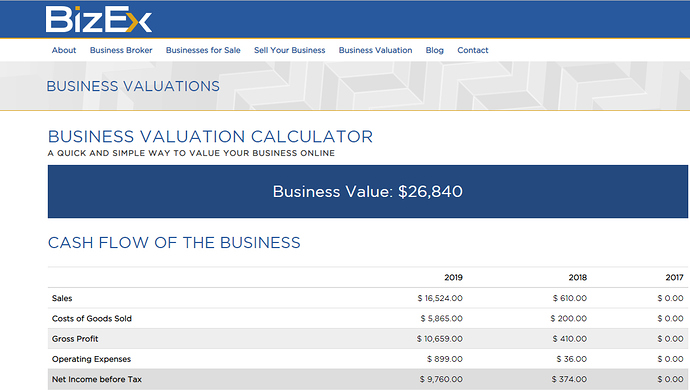Image resolution: width=690 pixels, height=390 pixels.
Task: Click the Business Valuation Calculator heading
Action: click(x=210, y=136)
